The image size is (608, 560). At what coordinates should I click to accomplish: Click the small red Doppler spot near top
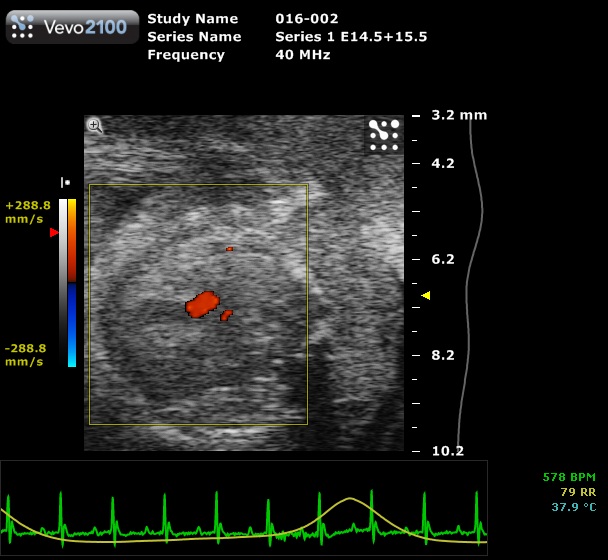click(x=230, y=249)
